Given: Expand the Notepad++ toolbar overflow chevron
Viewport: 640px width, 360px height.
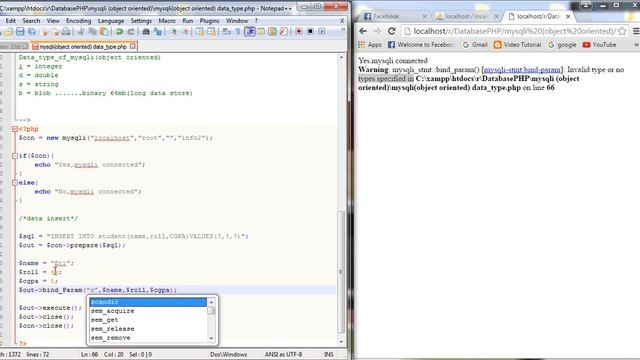Looking at the screenshot, I should tap(343, 29).
